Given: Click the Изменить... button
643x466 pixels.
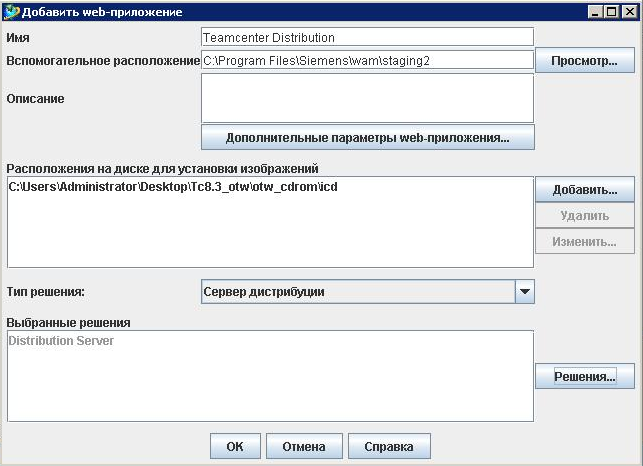Looking at the screenshot, I should tap(585, 241).
